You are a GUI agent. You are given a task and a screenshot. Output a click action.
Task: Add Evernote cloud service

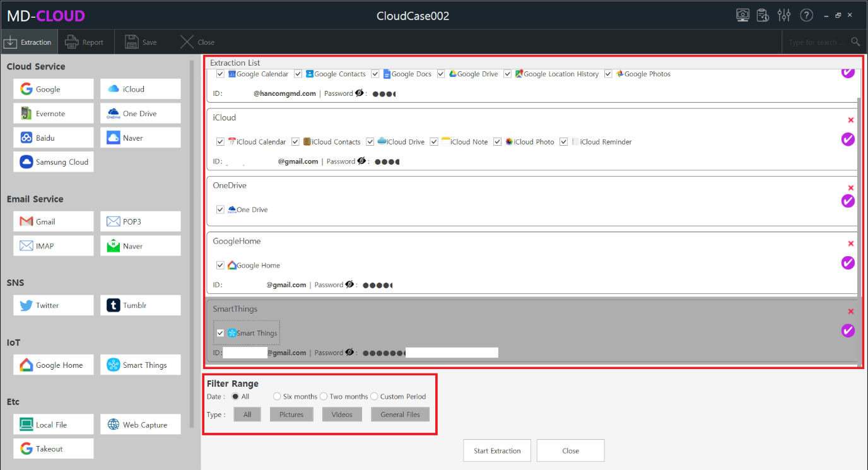[x=54, y=114]
